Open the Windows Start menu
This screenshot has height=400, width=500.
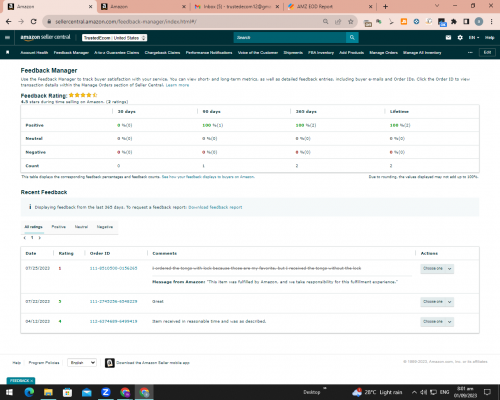tap(9, 392)
